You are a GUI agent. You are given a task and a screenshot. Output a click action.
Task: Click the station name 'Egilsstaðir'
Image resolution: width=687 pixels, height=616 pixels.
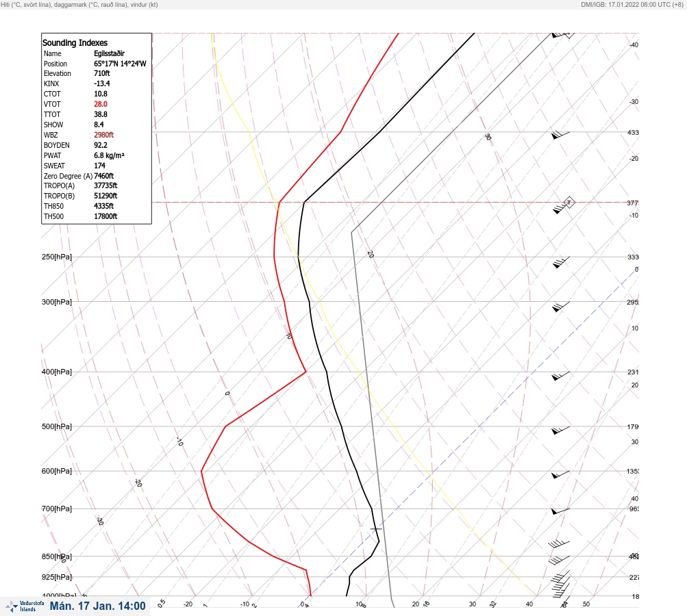pos(109,53)
